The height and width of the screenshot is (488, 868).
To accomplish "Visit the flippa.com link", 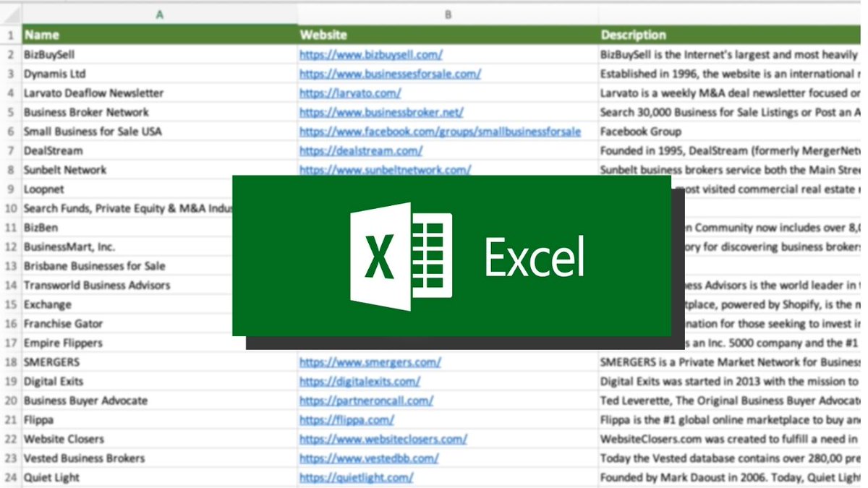I will (x=346, y=419).
